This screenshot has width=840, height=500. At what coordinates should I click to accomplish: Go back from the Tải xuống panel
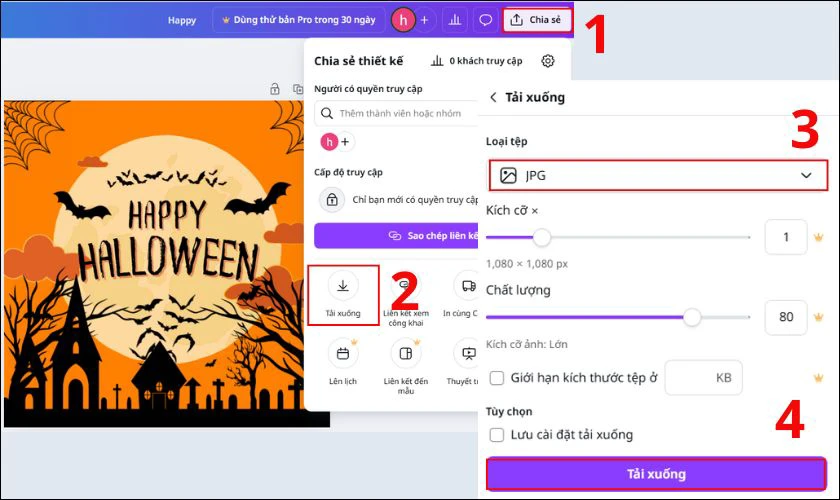pyautogui.click(x=493, y=97)
